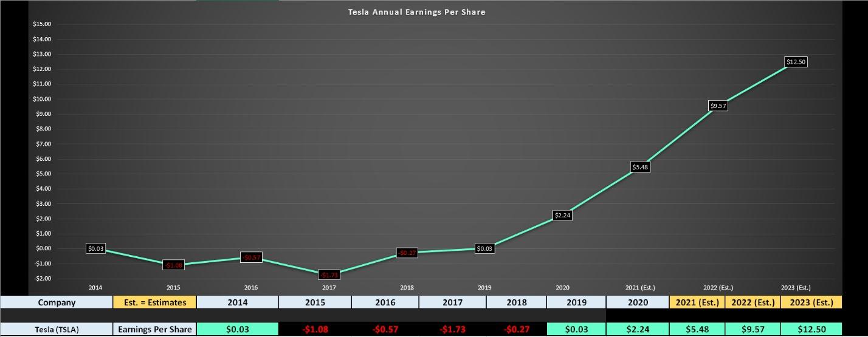868x337 pixels.
Task: Click the $9.57 data label on the line
Action: pos(718,106)
